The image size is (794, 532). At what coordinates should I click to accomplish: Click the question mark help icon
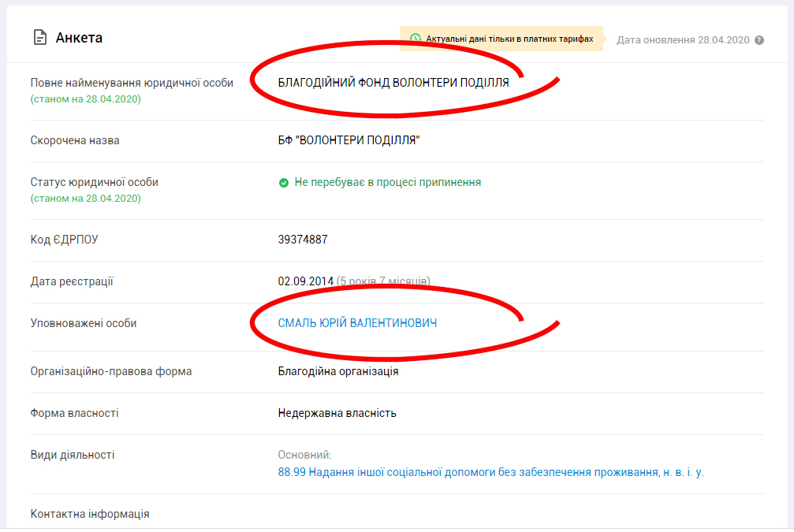759,40
